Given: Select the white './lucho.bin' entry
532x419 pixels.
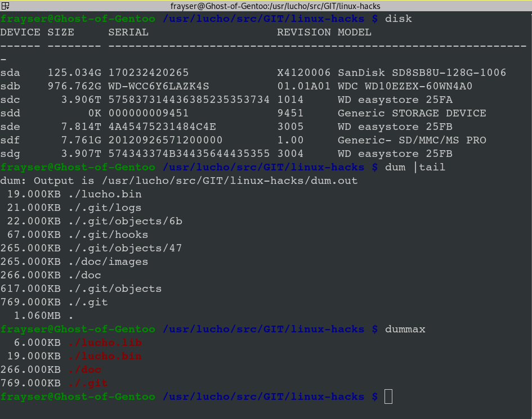Looking at the screenshot, I should (x=105, y=194).
